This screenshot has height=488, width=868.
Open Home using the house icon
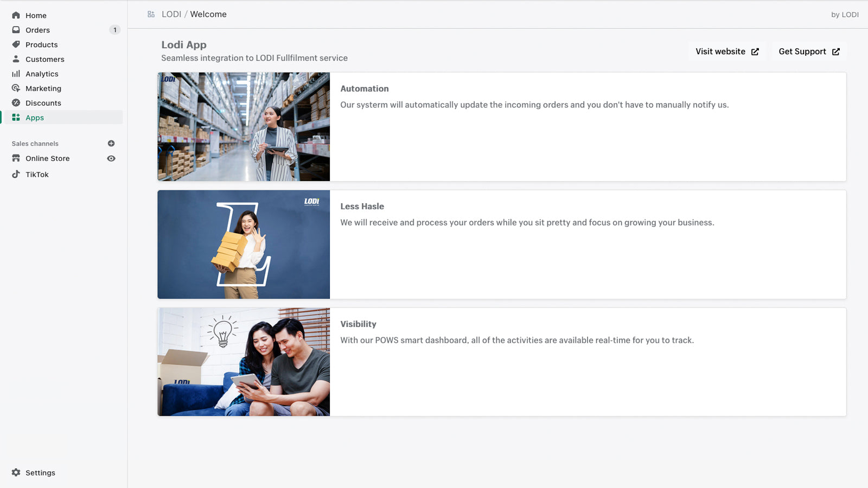tap(16, 15)
